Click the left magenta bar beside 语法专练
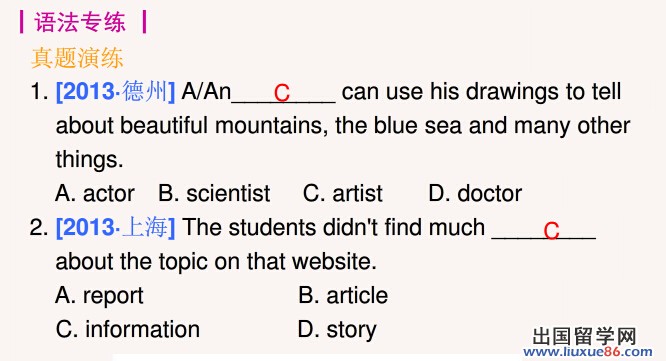This screenshot has height=361, width=666. tap(21, 22)
